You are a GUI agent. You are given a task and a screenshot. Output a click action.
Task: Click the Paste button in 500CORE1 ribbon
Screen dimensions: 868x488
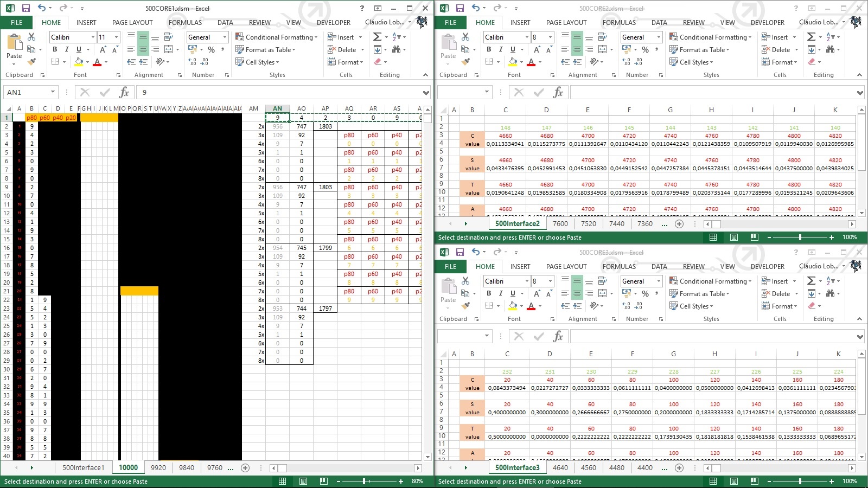(14, 48)
